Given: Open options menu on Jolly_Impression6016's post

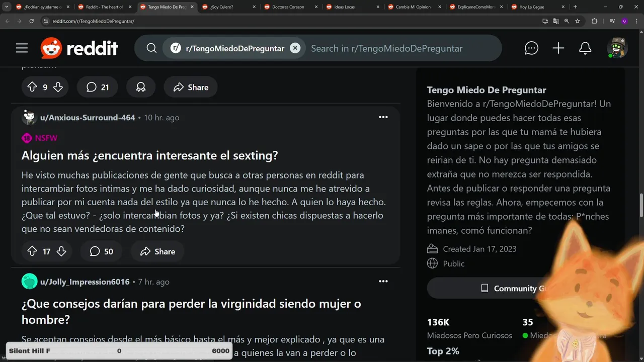Looking at the screenshot, I should coord(383,282).
